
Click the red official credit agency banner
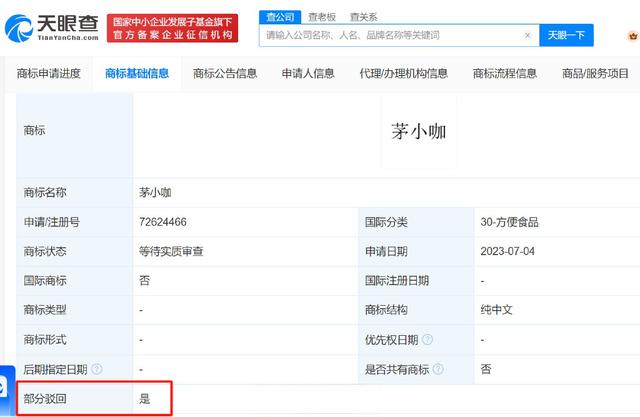(x=173, y=27)
